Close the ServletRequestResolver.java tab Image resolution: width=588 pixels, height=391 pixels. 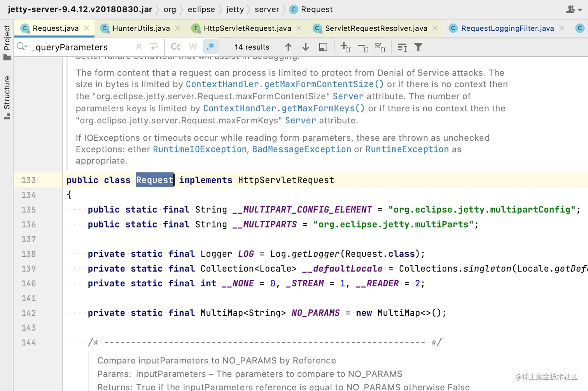tap(435, 28)
